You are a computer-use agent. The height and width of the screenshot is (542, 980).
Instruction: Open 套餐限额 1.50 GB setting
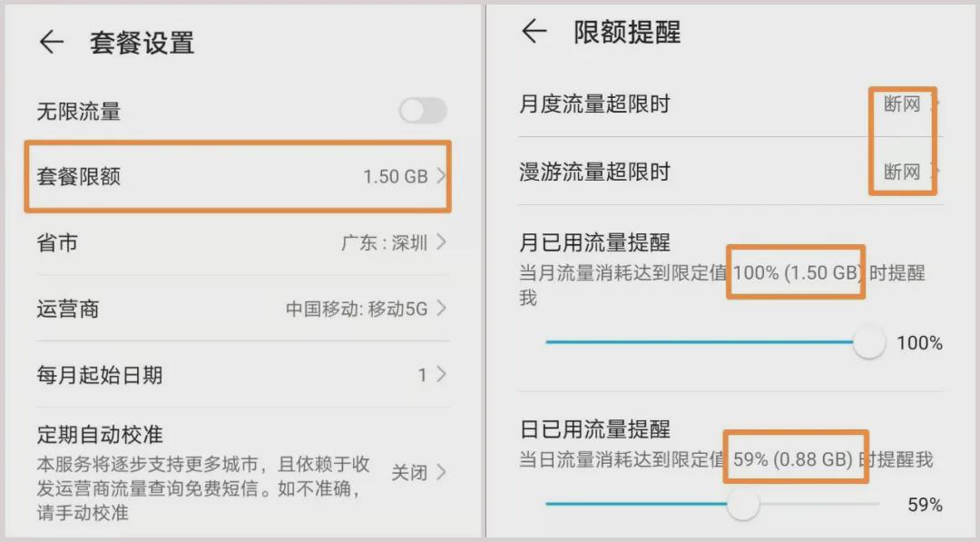(x=238, y=176)
